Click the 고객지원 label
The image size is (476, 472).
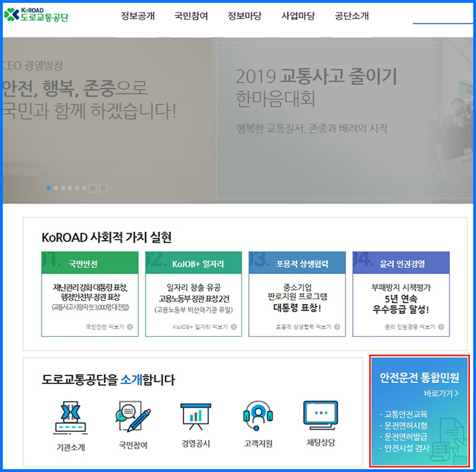(258, 443)
